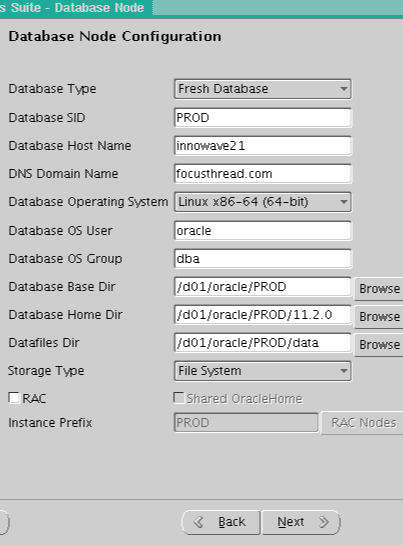This screenshot has width=403, height=545.
Task: Expand the Database Operating System dropdown
Action: [x=263, y=202]
